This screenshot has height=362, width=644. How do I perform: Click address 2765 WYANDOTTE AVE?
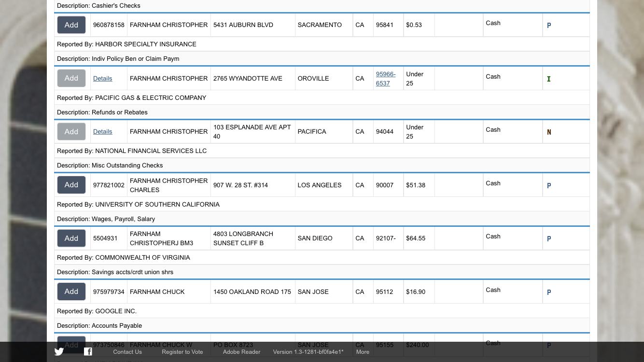coord(248,78)
